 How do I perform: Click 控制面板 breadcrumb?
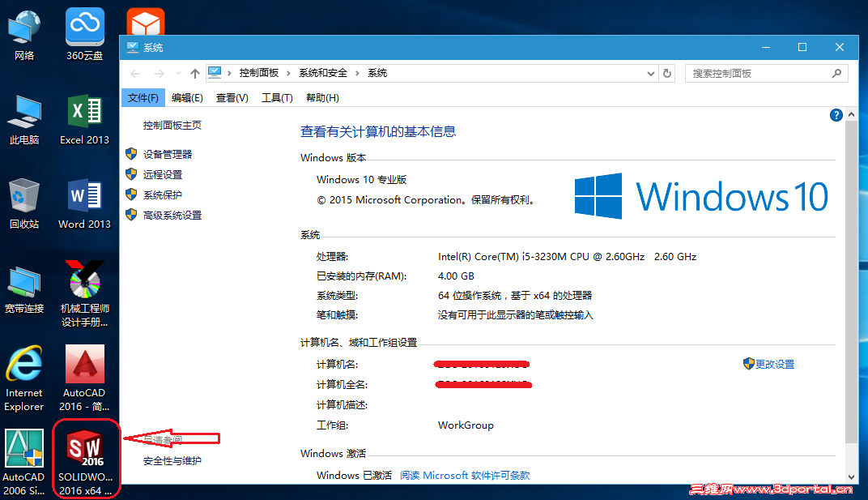tap(259, 73)
